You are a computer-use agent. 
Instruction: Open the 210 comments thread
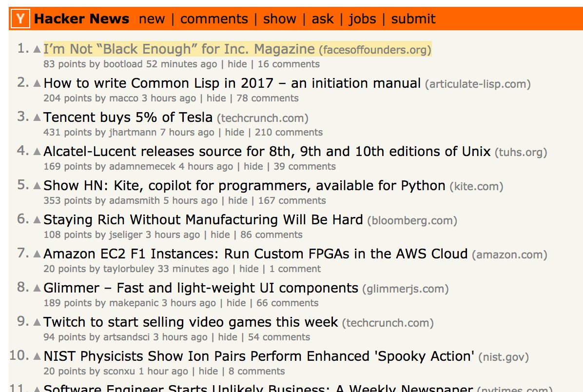[x=289, y=133]
